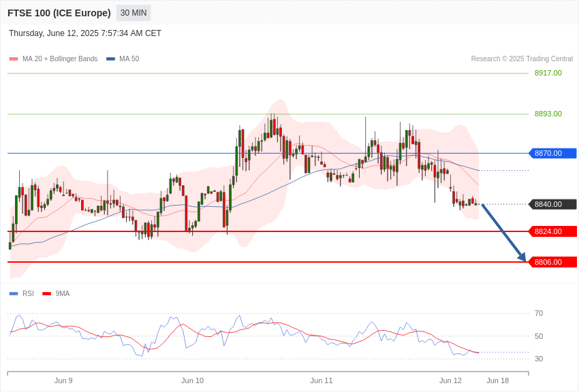Click the RSI 30 axis label

539,359
